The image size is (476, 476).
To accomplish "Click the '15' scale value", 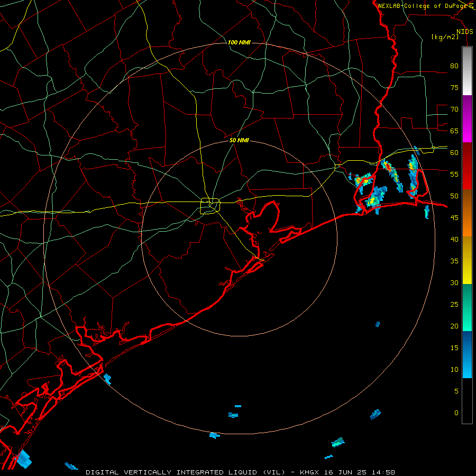I will (454, 348).
